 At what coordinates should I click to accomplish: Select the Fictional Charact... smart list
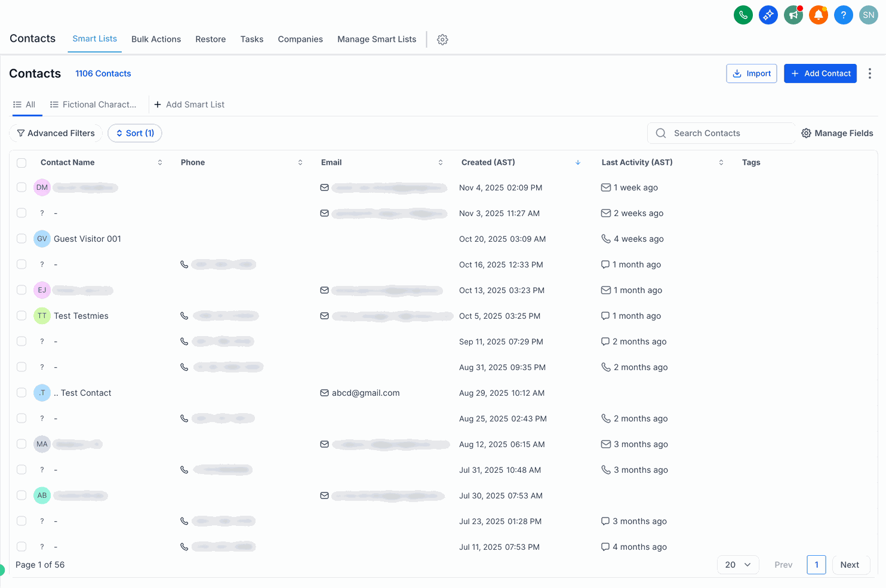point(93,104)
